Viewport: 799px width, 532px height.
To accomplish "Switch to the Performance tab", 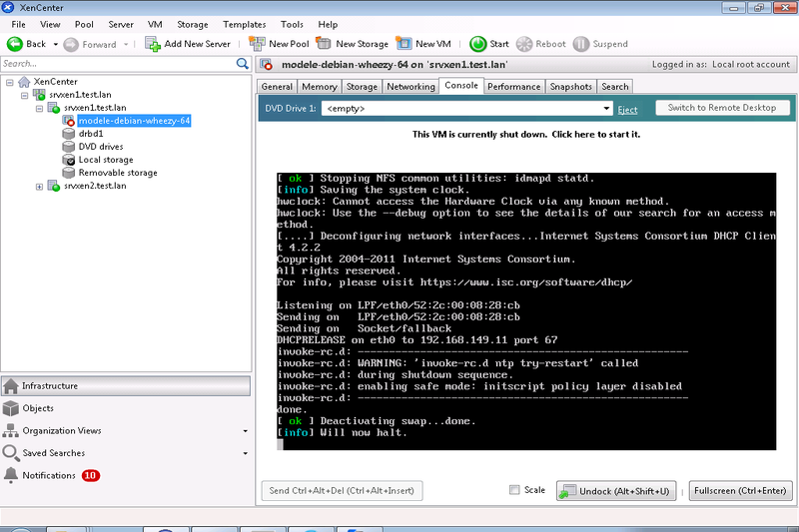I will coord(513,87).
